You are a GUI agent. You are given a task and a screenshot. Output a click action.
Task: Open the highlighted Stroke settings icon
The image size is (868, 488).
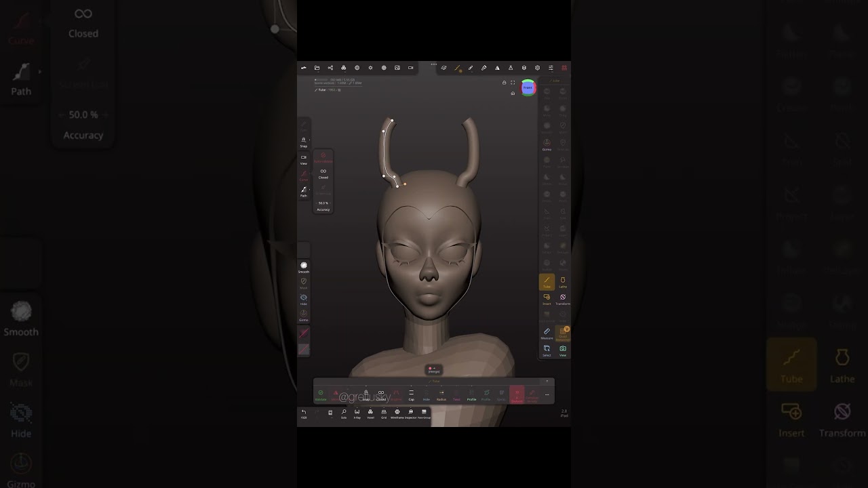tap(457, 68)
